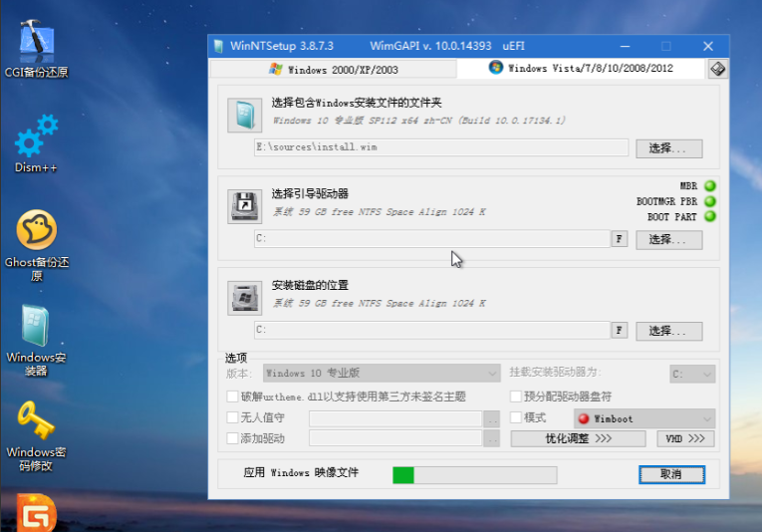Open the Windows安装器 desktop icon
Image resolution: width=762 pixels, height=532 pixels.
pyautogui.click(x=36, y=340)
